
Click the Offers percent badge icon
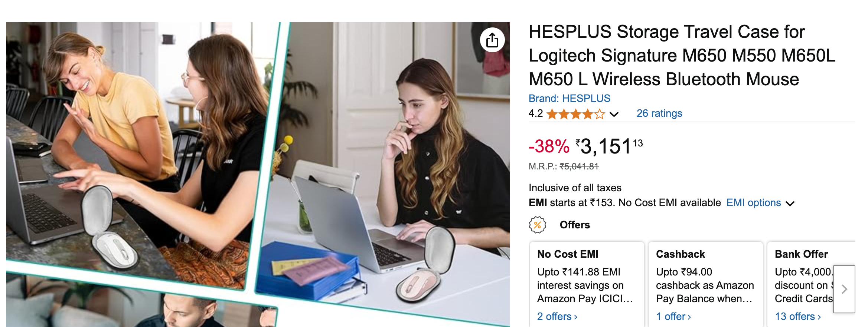(x=537, y=225)
